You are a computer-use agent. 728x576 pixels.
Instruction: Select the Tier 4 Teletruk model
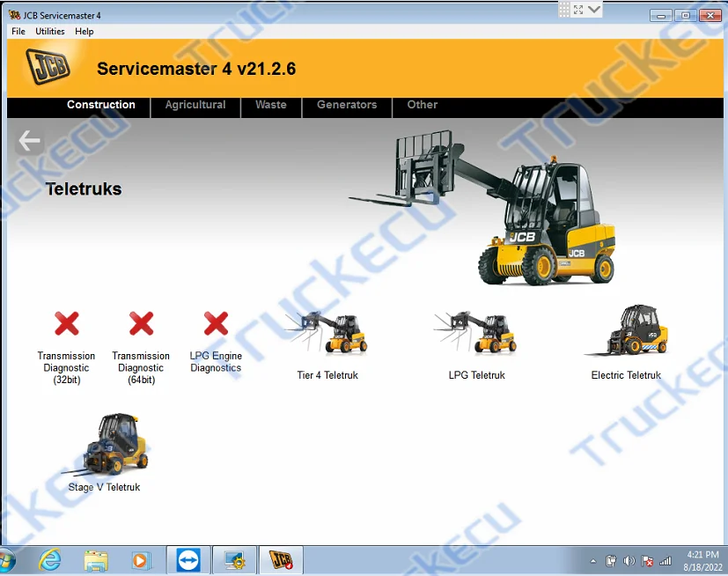(x=327, y=333)
